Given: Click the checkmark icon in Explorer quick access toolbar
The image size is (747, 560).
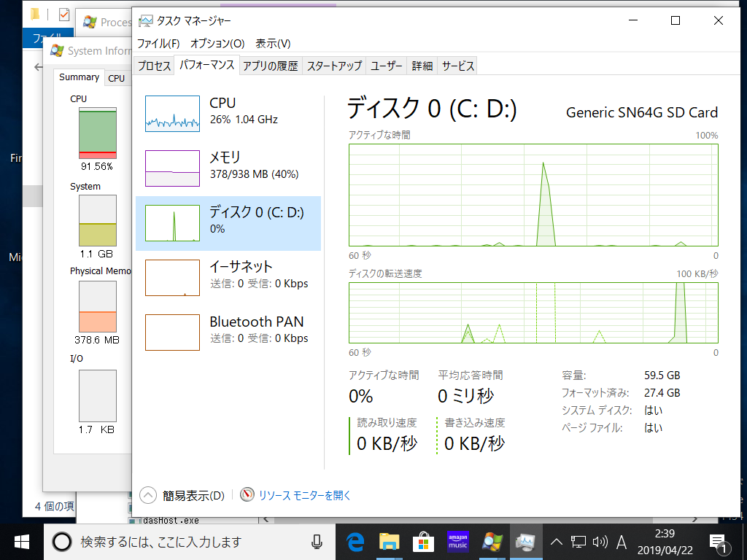Looking at the screenshot, I should coord(64,15).
